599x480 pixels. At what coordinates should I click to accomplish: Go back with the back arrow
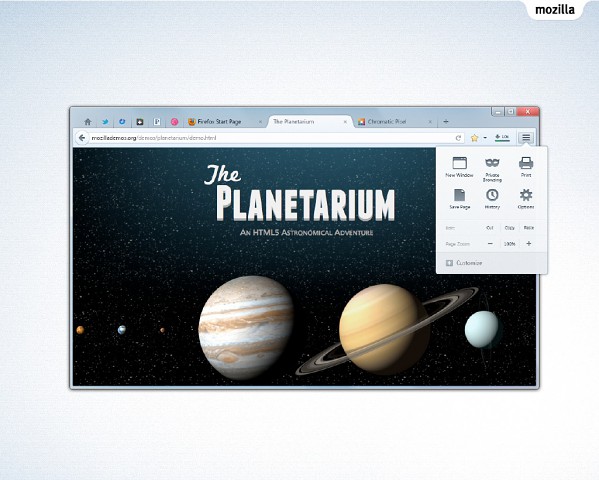pos(81,138)
